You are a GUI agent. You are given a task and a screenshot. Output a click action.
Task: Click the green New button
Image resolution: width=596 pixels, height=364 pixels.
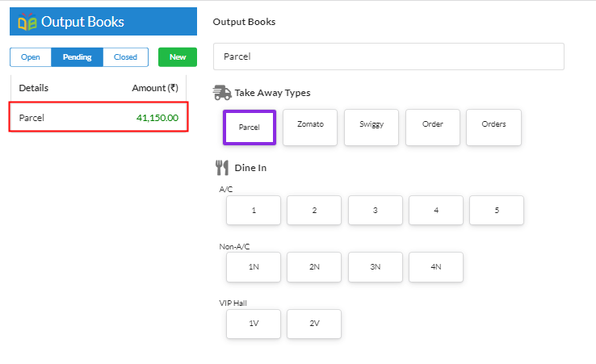178,57
